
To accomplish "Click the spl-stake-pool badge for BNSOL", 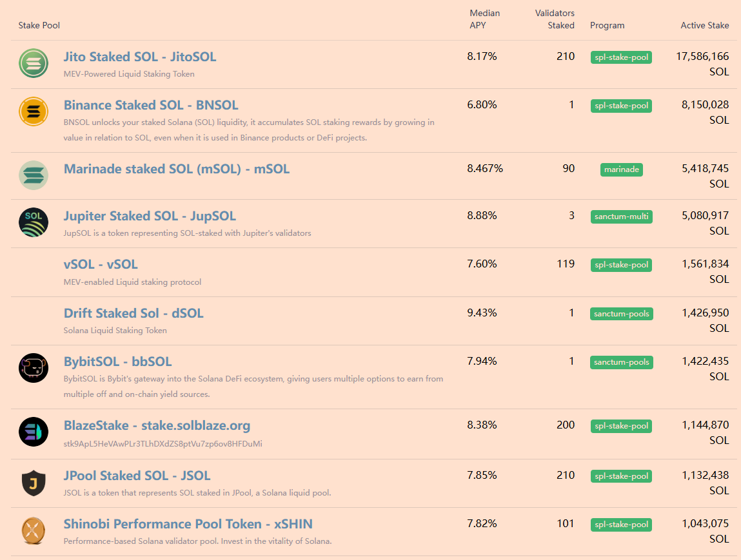I will coord(622,105).
